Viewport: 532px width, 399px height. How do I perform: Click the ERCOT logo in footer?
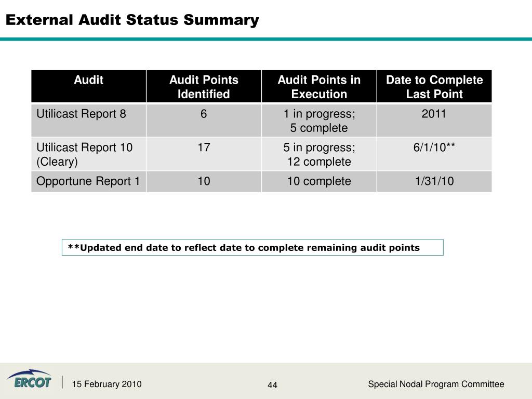pos(29,379)
